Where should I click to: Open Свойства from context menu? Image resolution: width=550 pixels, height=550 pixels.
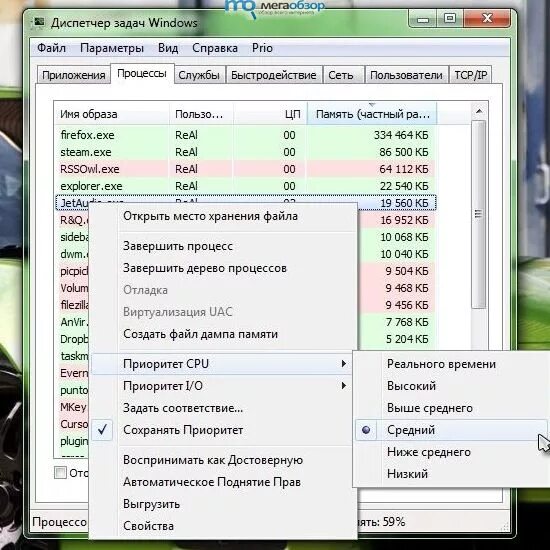pyautogui.click(x=224, y=526)
